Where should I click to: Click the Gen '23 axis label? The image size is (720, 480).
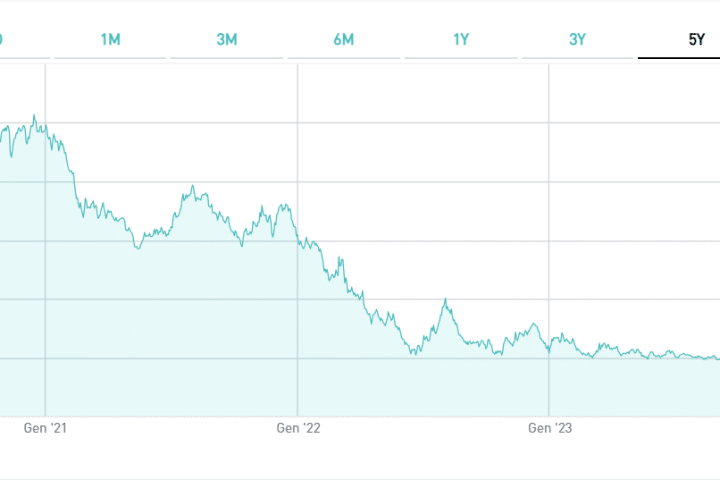[550, 428]
